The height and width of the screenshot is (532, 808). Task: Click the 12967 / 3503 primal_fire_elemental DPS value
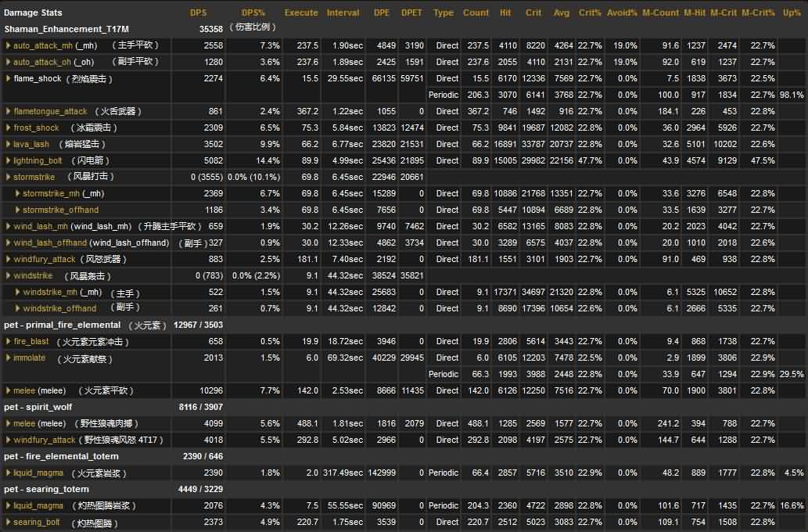[x=199, y=325]
